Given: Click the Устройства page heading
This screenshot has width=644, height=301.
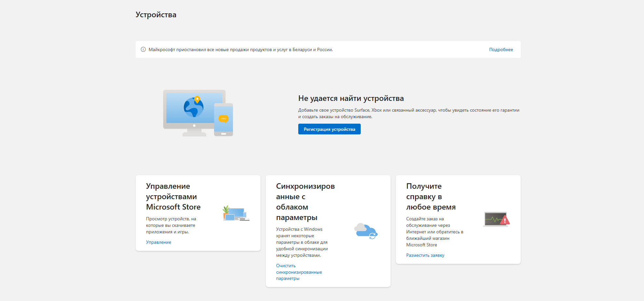Looking at the screenshot, I should (156, 15).
